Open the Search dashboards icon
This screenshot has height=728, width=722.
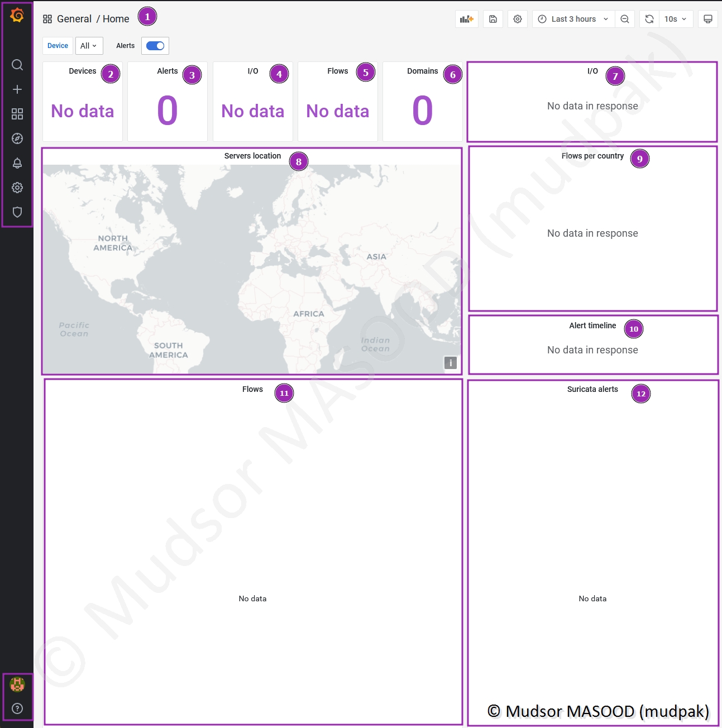17,65
